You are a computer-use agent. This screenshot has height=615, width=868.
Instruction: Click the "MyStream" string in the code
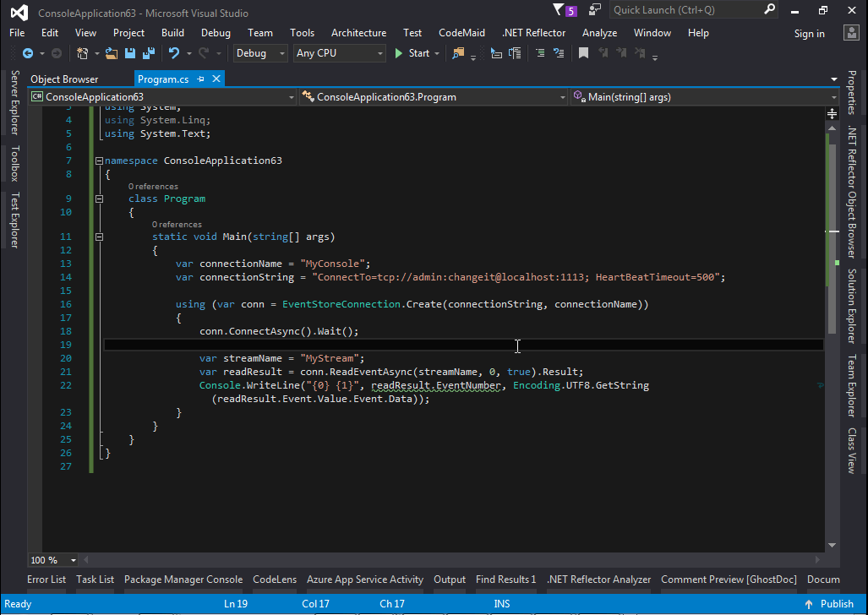330,358
